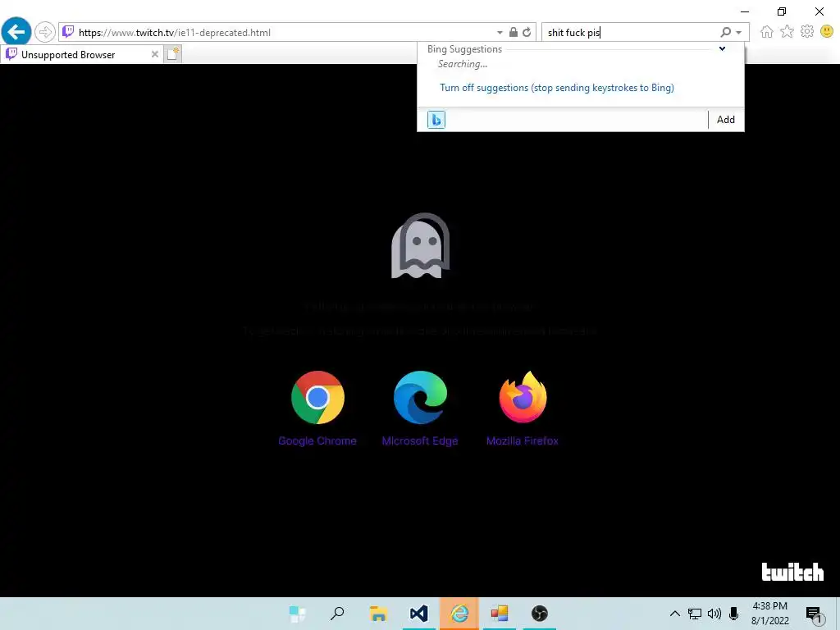Click the Forward navigation arrow
Viewport: 840px width, 630px height.
pos(45,32)
